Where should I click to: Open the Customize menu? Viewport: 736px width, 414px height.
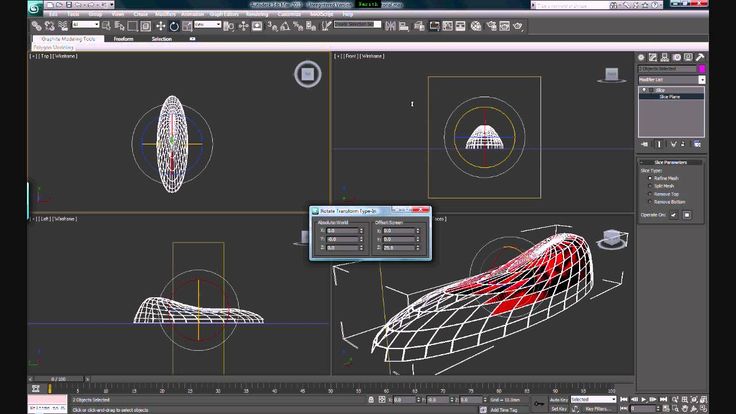(289, 14)
